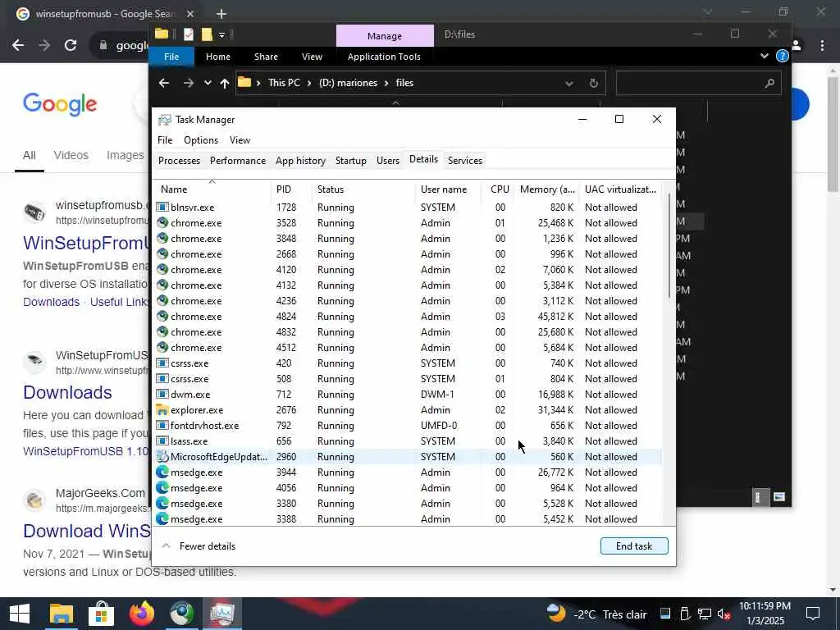The height and width of the screenshot is (630, 840).
Task: Open Windows Start menu
Action: coord(20,614)
